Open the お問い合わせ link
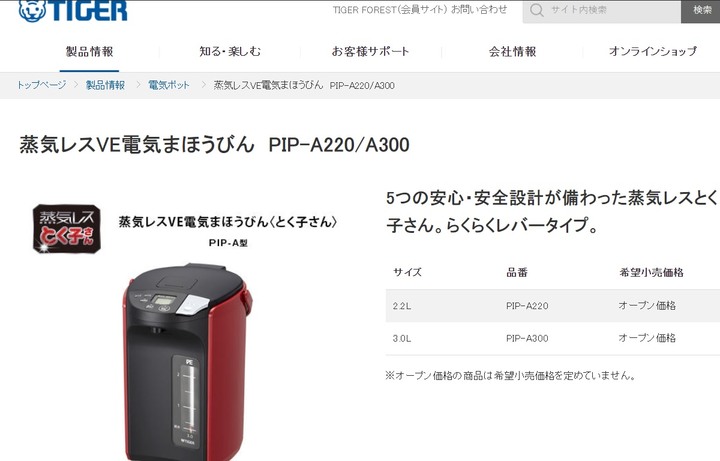720x461 pixels. coord(478,10)
